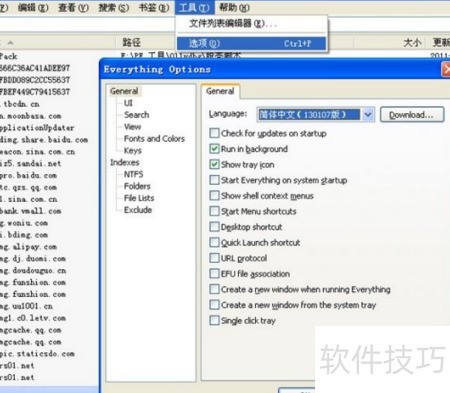
Task: Select the letv.com result row
Action: click(x=33, y=318)
